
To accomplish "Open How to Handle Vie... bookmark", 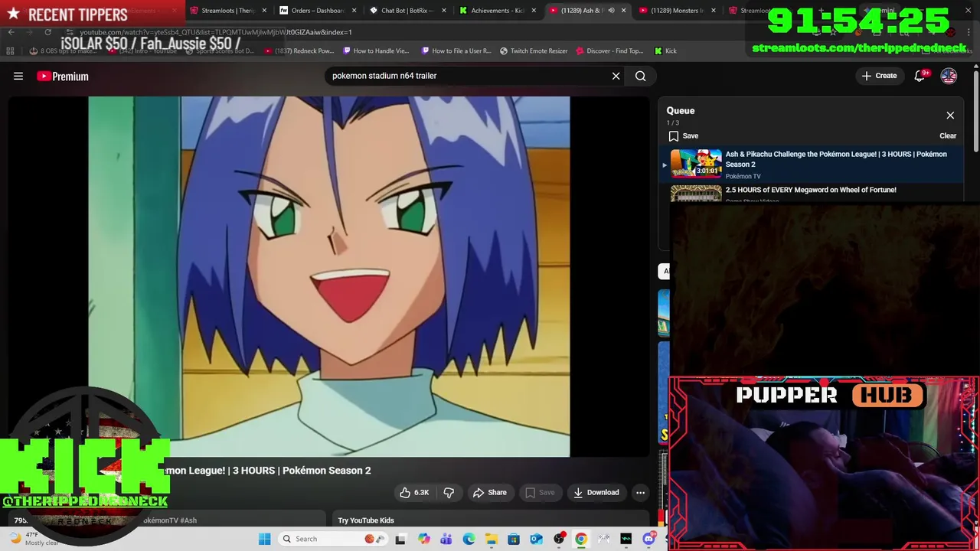I will tap(376, 51).
